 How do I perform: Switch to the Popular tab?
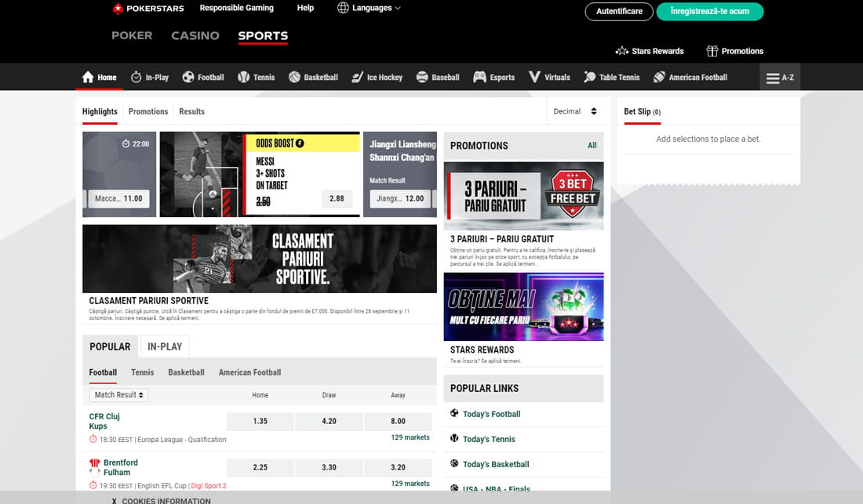click(110, 346)
